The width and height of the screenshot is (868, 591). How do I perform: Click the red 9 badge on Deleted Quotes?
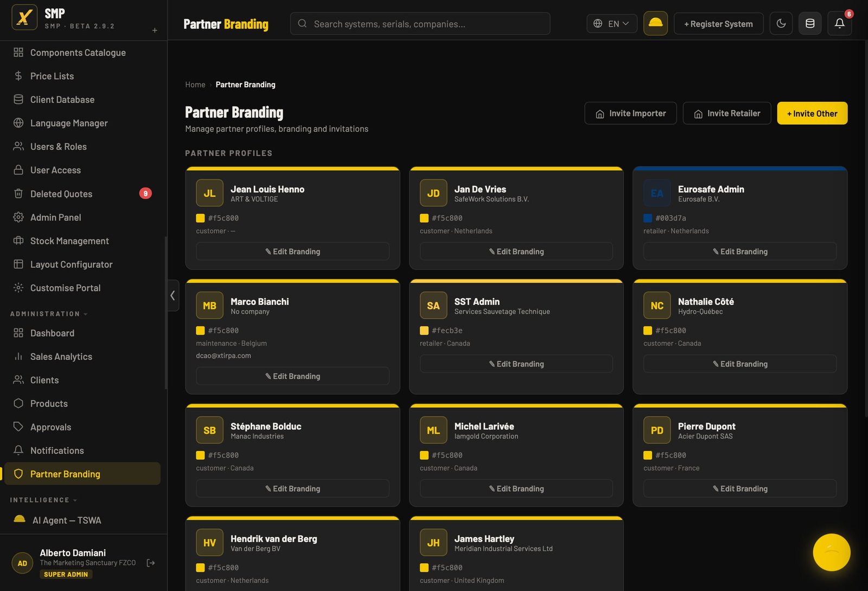[145, 194]
